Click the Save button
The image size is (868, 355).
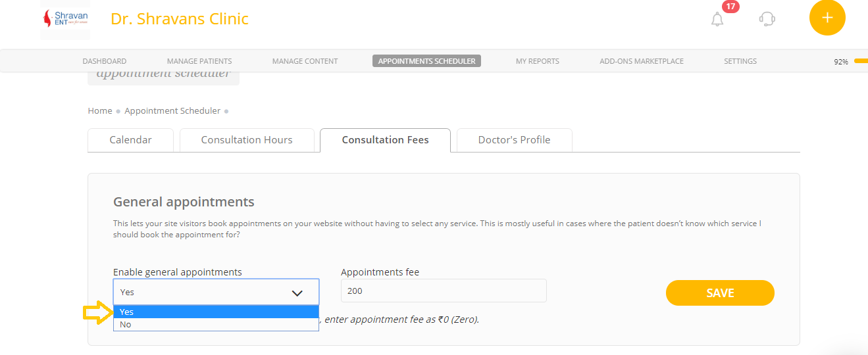(x=720, y=293)
